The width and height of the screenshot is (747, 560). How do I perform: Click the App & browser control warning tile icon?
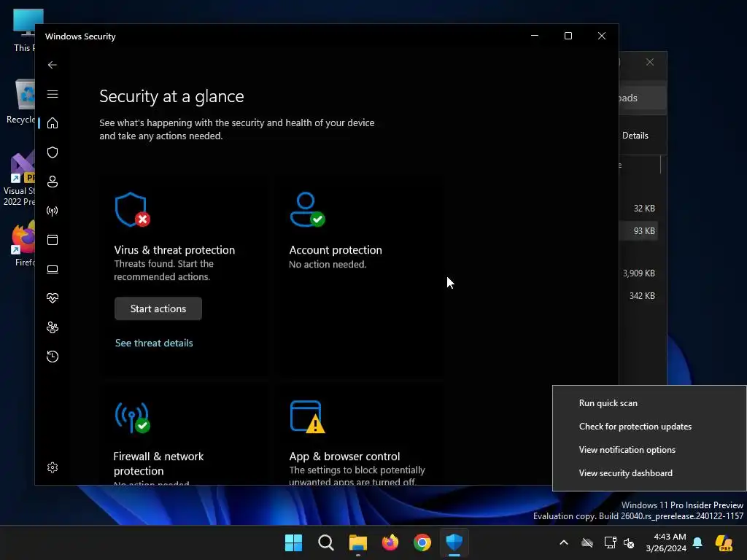pos(307,417)
